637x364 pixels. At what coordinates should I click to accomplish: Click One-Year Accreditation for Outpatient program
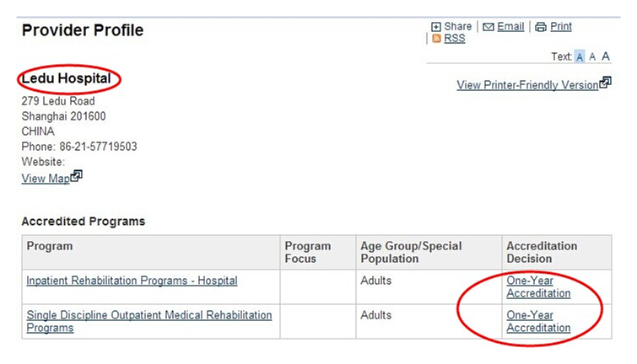[538, 321]
